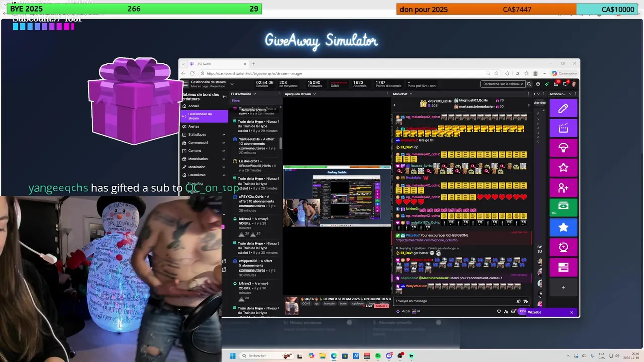This screenshot has height=362, width=644.
Task: Open Mon chat panel options menu
Action: [528, 94]
